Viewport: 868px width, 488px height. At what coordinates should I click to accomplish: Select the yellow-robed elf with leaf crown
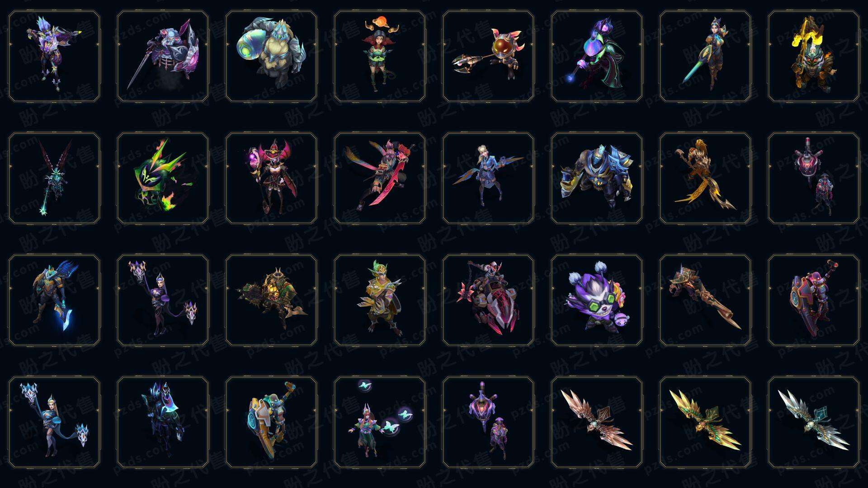click(380, 300)
